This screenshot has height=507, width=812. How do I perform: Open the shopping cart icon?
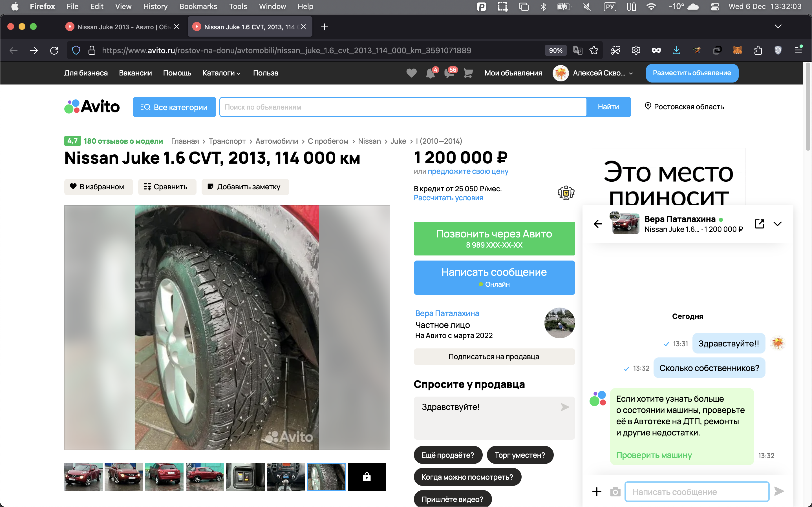pos(468,73)
